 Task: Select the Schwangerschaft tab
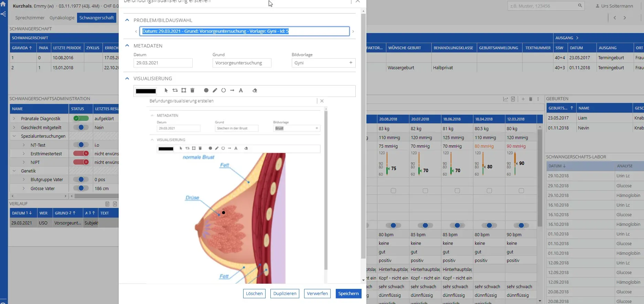pos(97,18)
